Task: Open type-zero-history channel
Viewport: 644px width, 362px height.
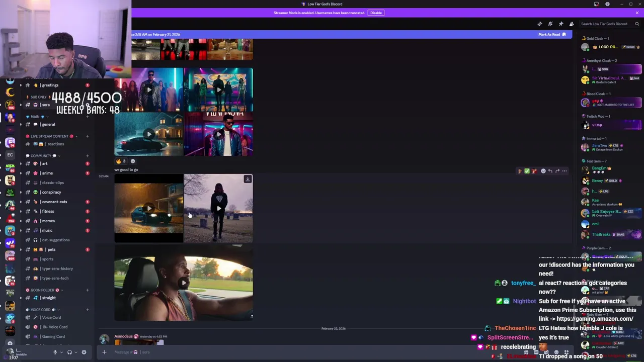Action: click(56, 268)
